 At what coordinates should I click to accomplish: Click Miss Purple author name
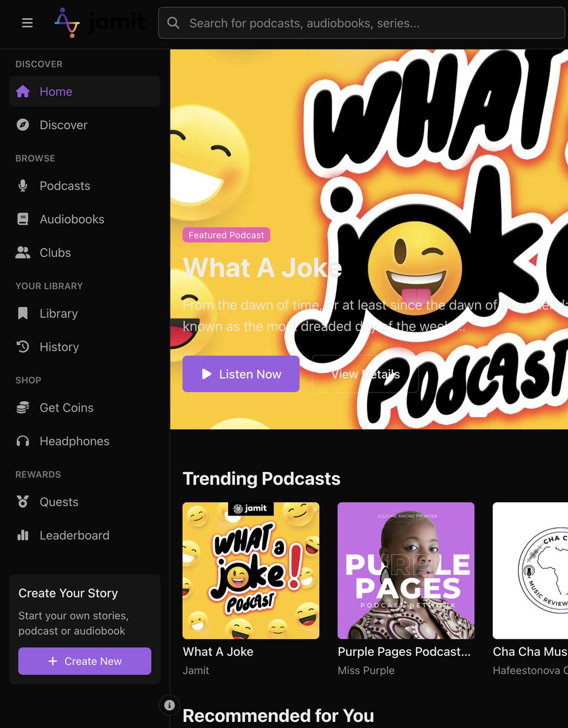coord(366,670)
